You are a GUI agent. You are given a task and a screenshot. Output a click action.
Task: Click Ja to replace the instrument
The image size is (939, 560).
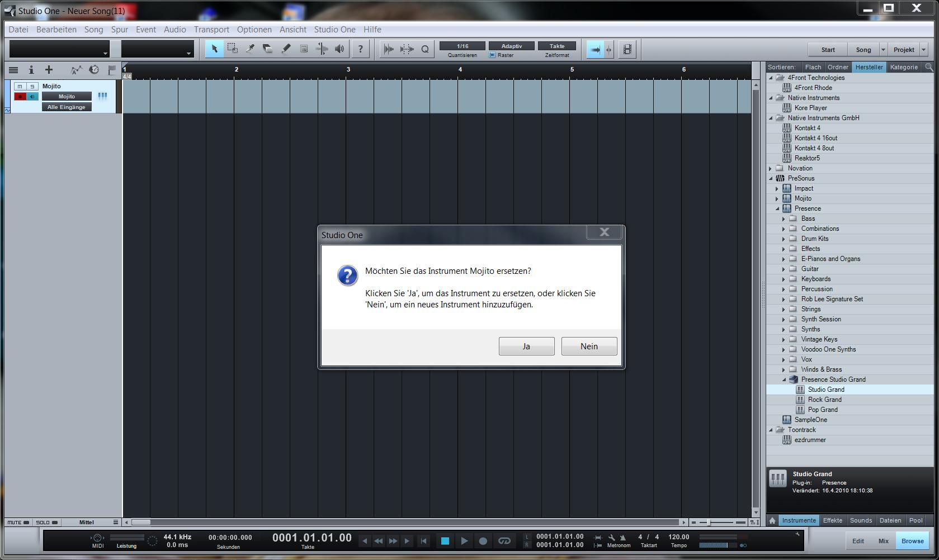coord(526,347)
